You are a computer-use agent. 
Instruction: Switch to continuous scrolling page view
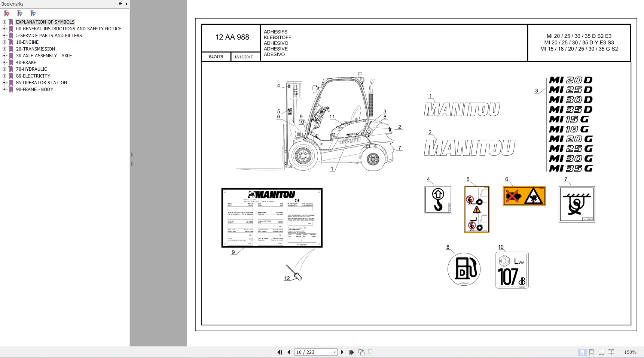pyautogui.click(x=592, y=352)
